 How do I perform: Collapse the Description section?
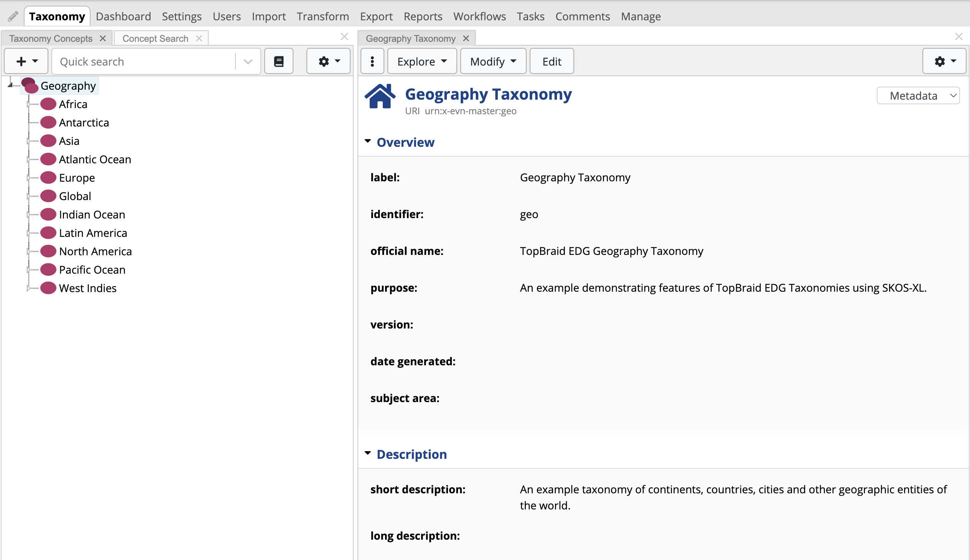[x=368, y=453]
